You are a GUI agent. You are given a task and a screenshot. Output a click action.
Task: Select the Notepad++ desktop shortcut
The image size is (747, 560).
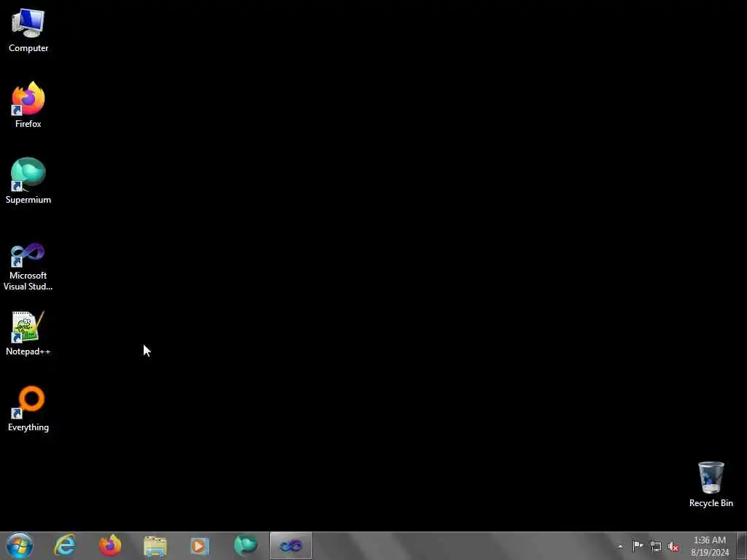28,333
